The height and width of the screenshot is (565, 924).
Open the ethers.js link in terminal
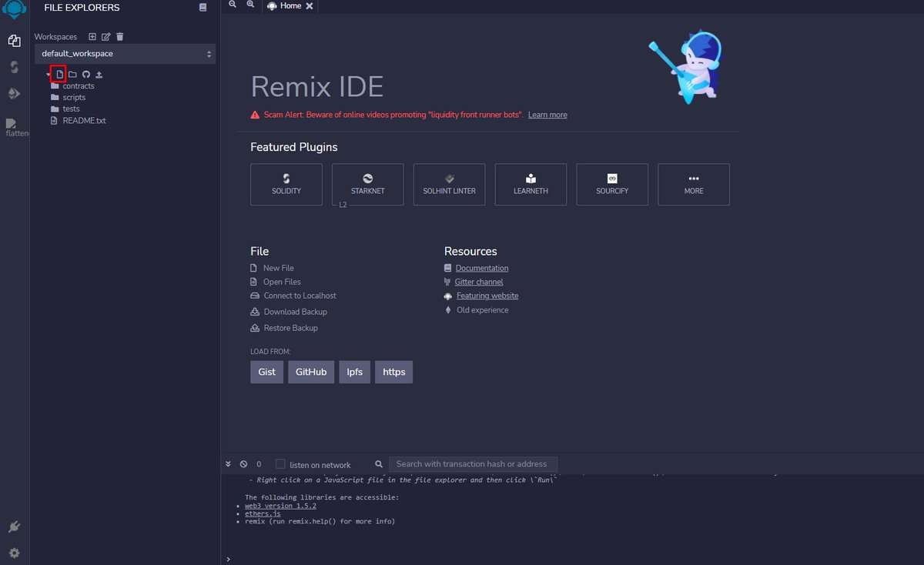click(x=263, y=513)
